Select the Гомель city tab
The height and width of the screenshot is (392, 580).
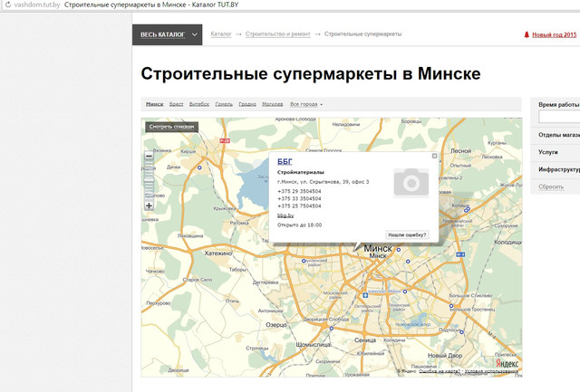pyautogui.click(x=224, y=104)
